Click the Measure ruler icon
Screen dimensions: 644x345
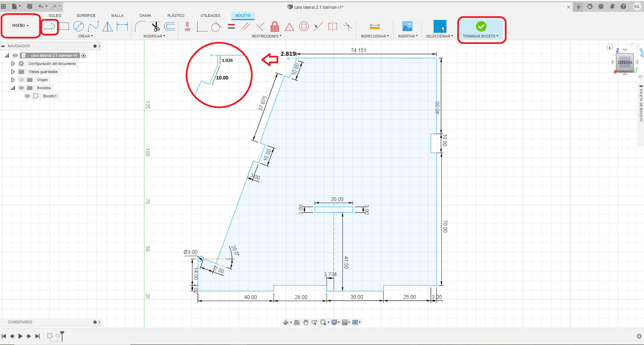coord(375,26)
